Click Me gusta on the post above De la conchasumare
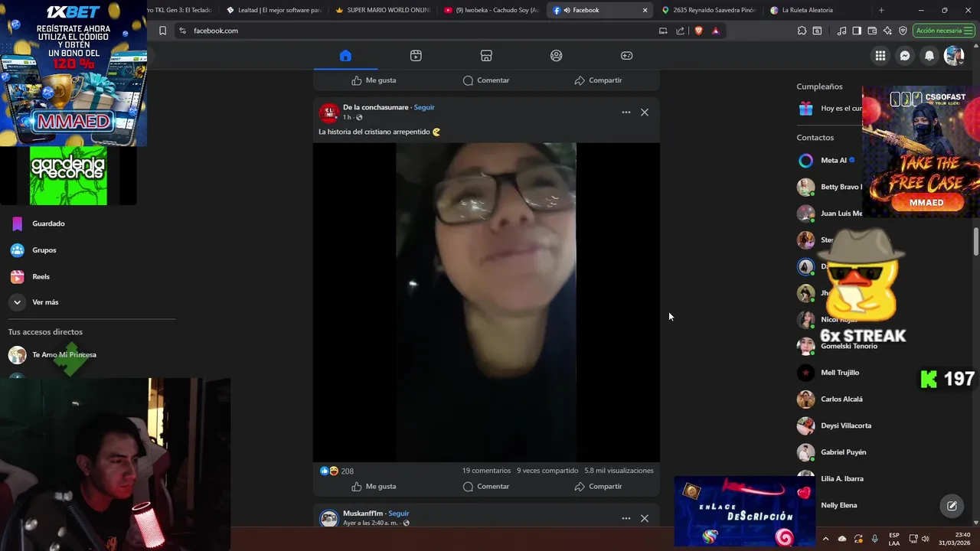This screenshot has height=551, width=980. 374,80
